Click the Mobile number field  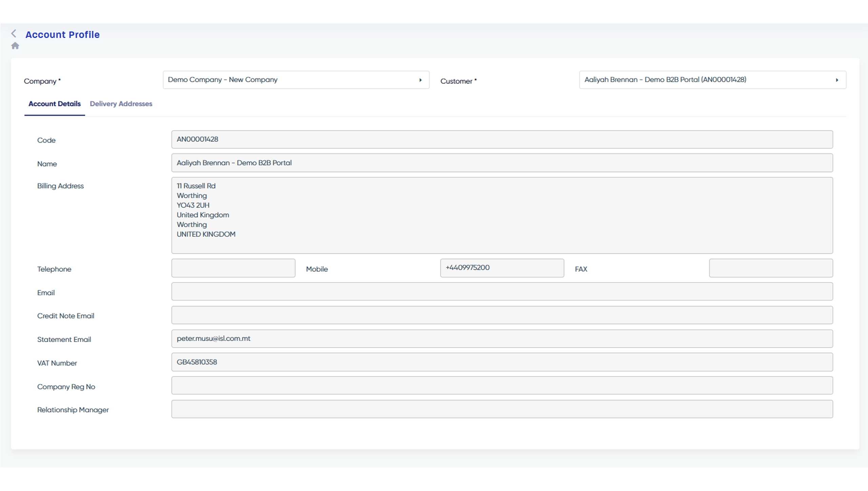502,268
